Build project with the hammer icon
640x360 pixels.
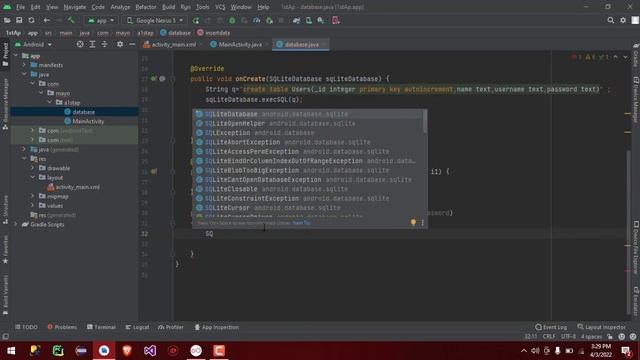[71, 20]
